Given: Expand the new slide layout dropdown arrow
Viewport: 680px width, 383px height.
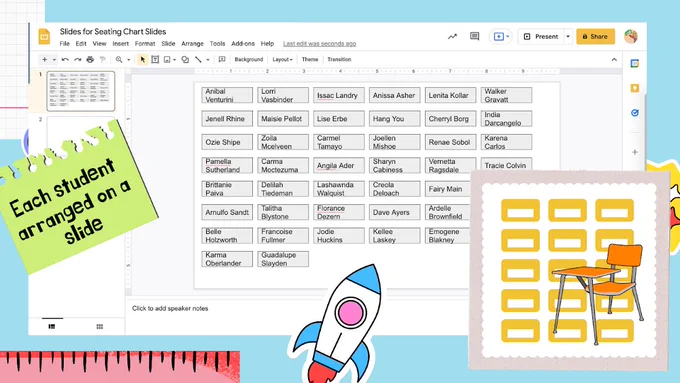Looking at the screenshot, I should (54, 59).
